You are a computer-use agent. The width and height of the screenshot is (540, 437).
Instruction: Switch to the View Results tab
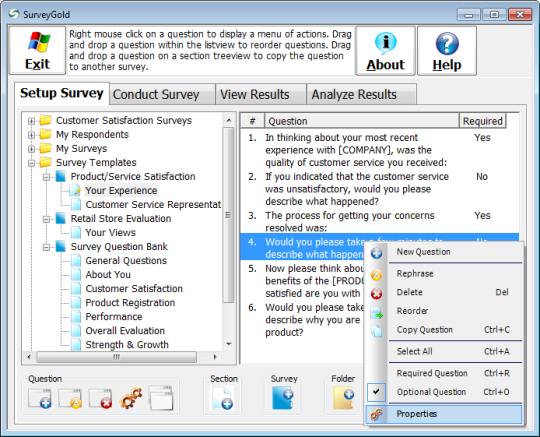[x=261, y=94]
